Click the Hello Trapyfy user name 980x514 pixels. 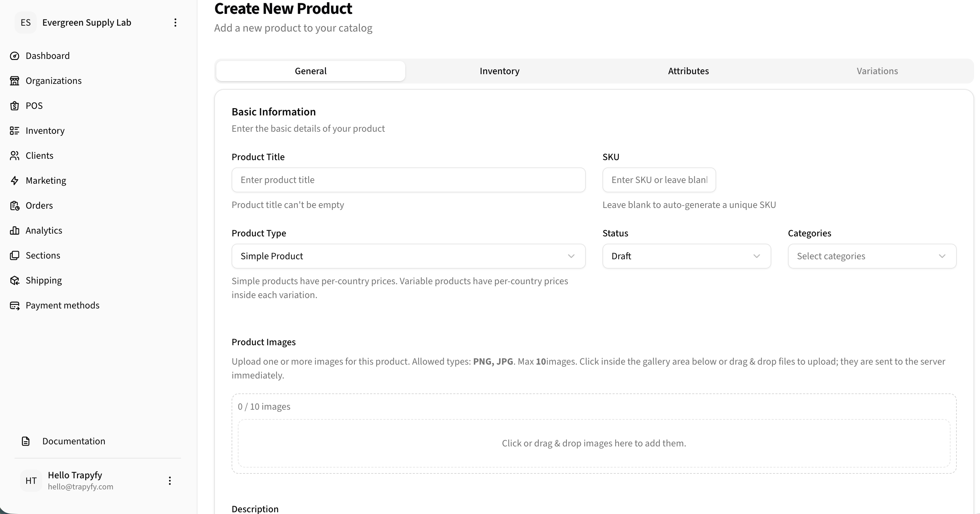[75, 475]
